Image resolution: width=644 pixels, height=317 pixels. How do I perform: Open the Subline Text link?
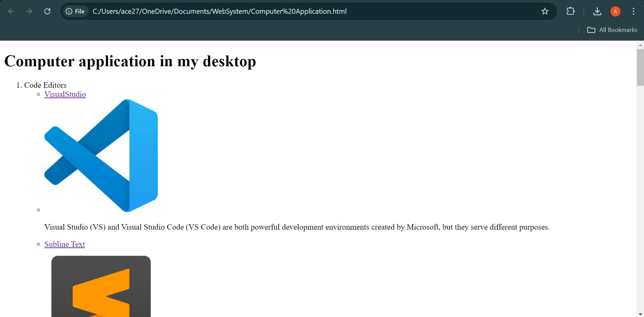[x=64, y=244]
